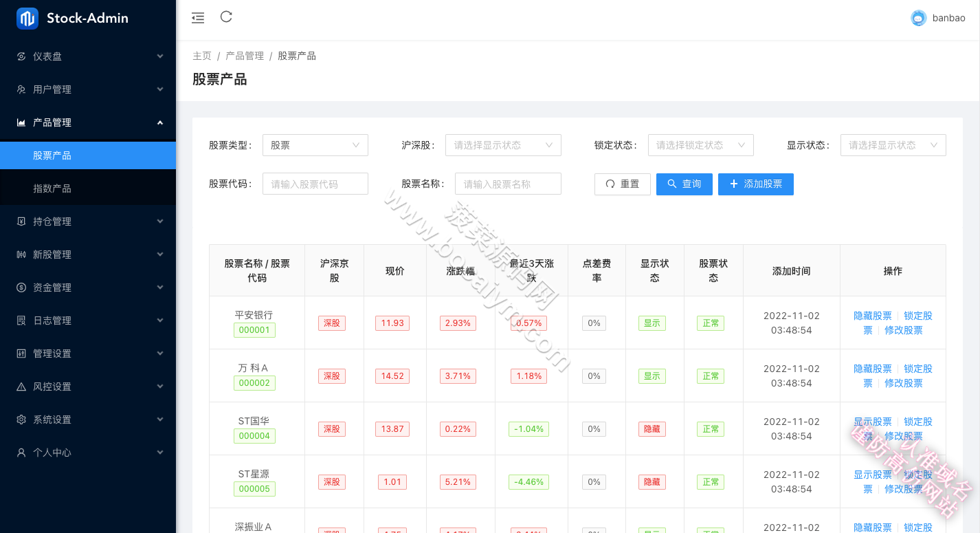Collapse the 产品管理 menu chevron

pyautogui.click(x=160, y=122)
